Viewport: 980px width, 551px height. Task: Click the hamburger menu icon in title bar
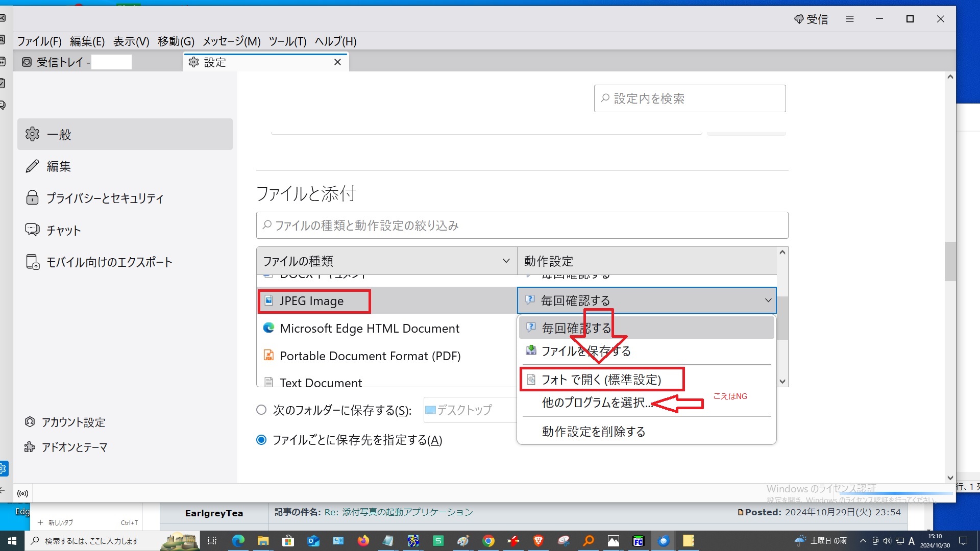click(x=849, y=19)
